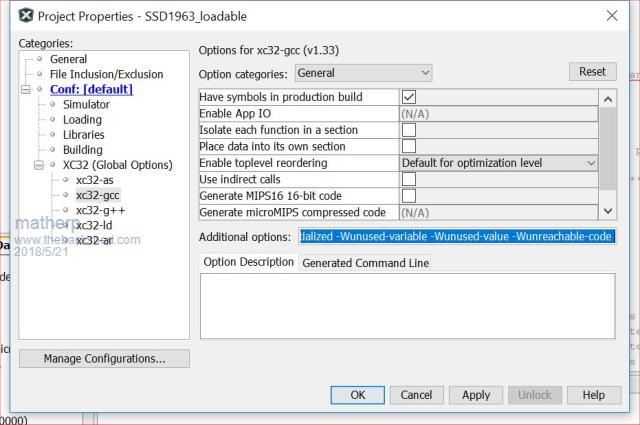This screenshot has width=640, height=425.
Task: Collapse the XC32 (Global Options) node
Action: tap(39, 165)
